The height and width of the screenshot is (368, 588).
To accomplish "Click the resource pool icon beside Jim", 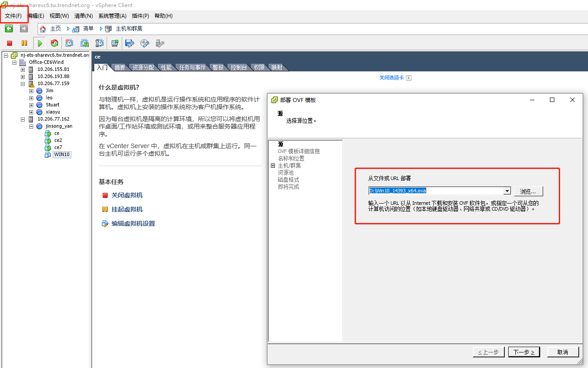I will click(x=39, y=91).
